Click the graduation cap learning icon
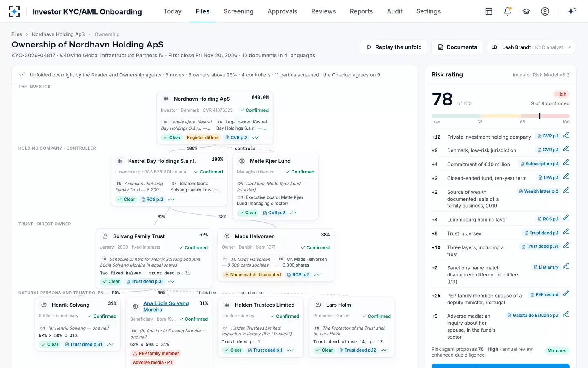The height and width of the screenshot is (368, 588). click(x=526, y=11)
